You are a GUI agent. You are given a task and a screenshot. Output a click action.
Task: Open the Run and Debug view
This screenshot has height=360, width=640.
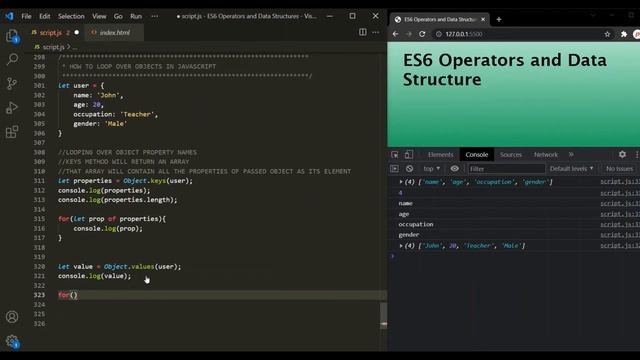tap(12, 108)
